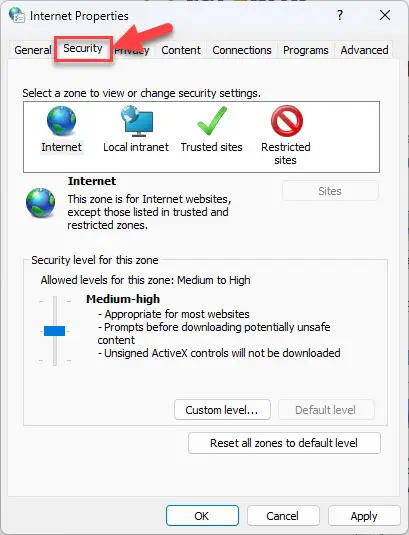Switch to the General tab
The height and width of the screenshot is (535, 409).
33,50
